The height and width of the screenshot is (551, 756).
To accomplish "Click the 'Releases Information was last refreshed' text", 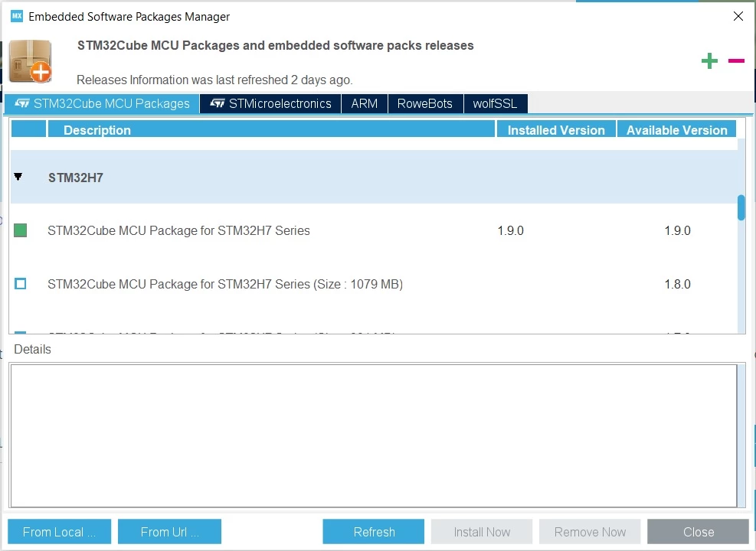I will (214, 80).
